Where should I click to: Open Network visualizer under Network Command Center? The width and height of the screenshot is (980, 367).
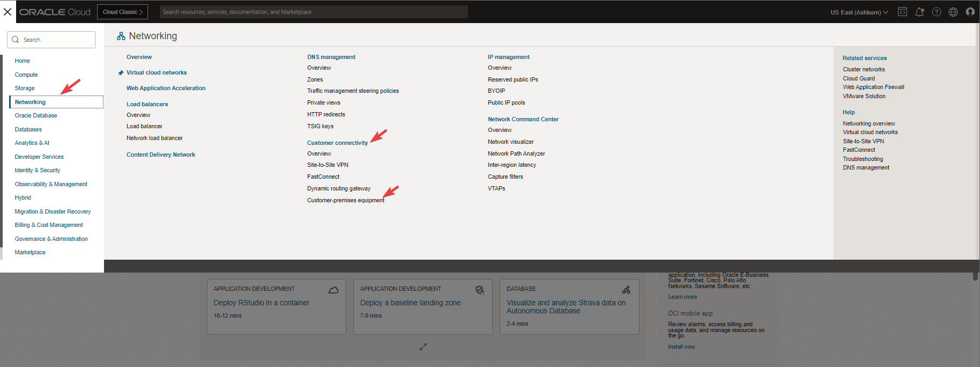510,142
